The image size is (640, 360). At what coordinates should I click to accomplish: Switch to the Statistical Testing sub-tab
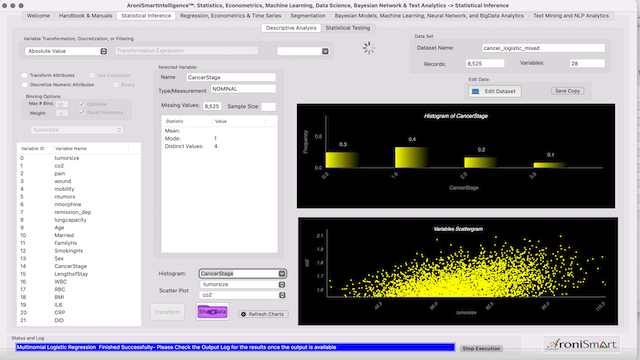348,28
